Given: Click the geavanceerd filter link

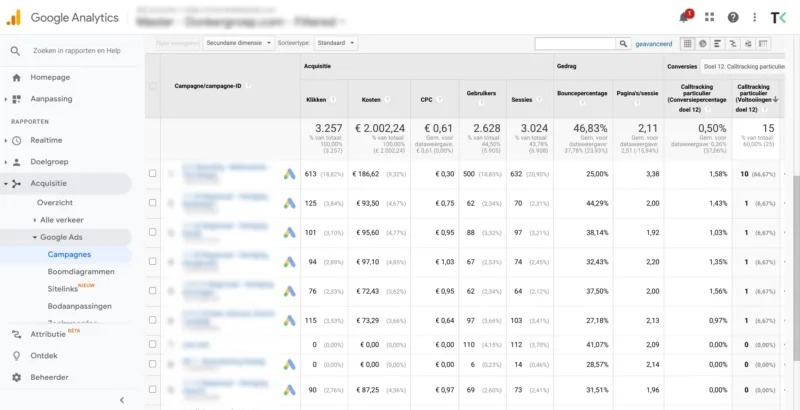Looking at the screenshot, I should 654,44.
